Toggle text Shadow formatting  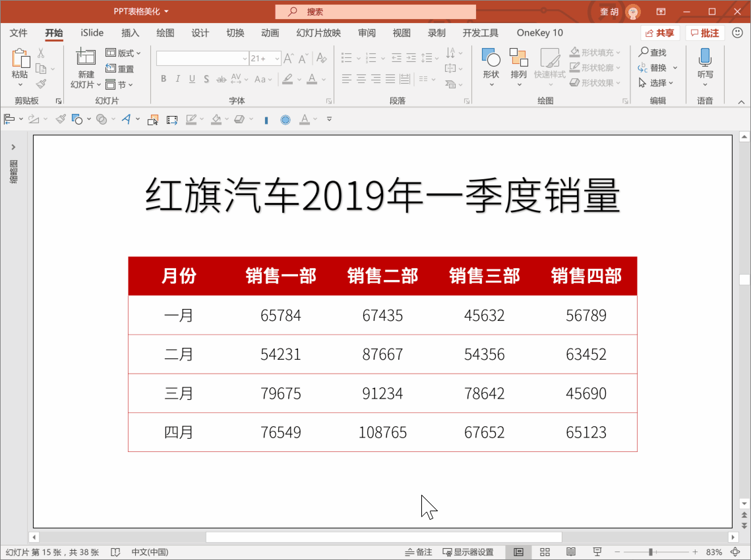(x=206, y=79)
